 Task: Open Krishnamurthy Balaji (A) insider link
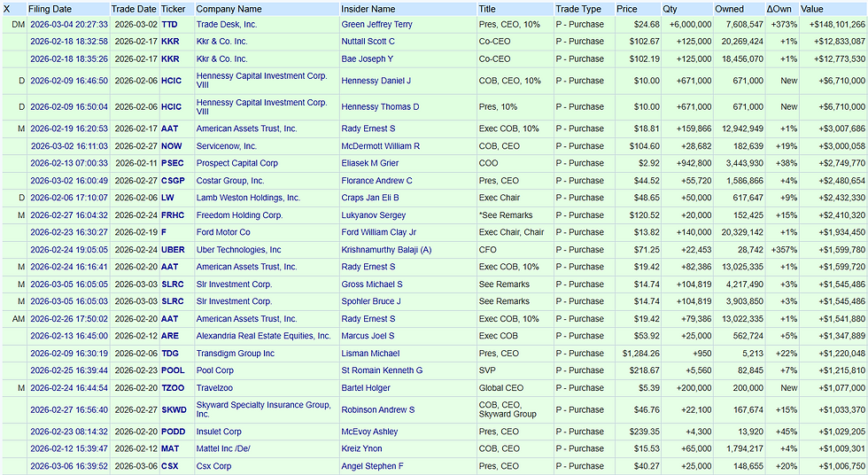click(386, 250)
